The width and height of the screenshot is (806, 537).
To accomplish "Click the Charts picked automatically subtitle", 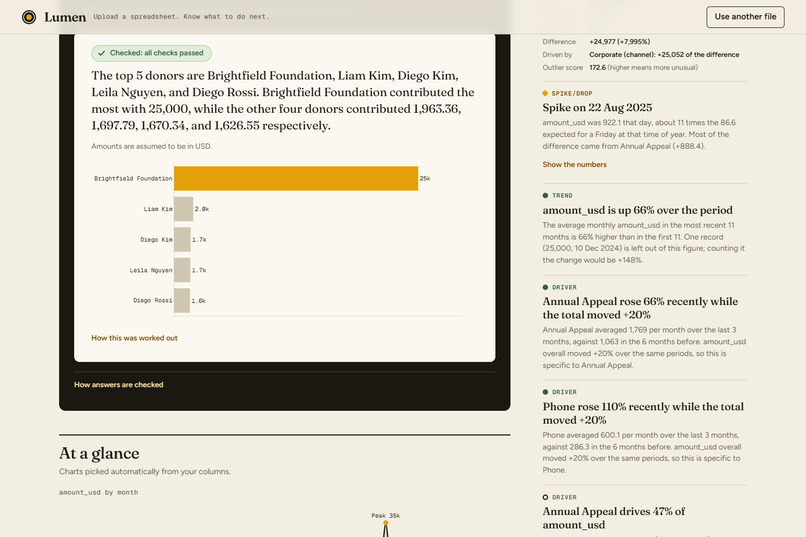I will click(x=145, y=472).
